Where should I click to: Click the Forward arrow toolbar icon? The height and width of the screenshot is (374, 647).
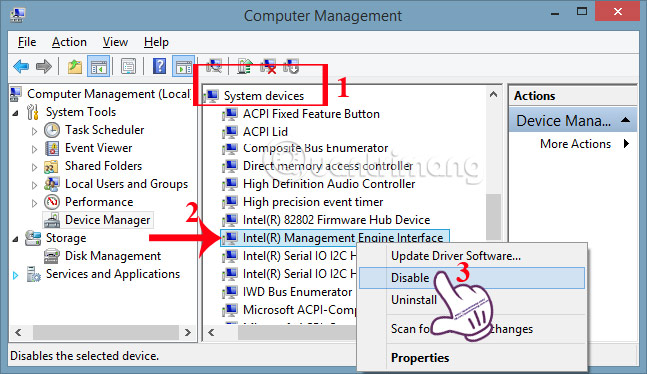(44, 66)
